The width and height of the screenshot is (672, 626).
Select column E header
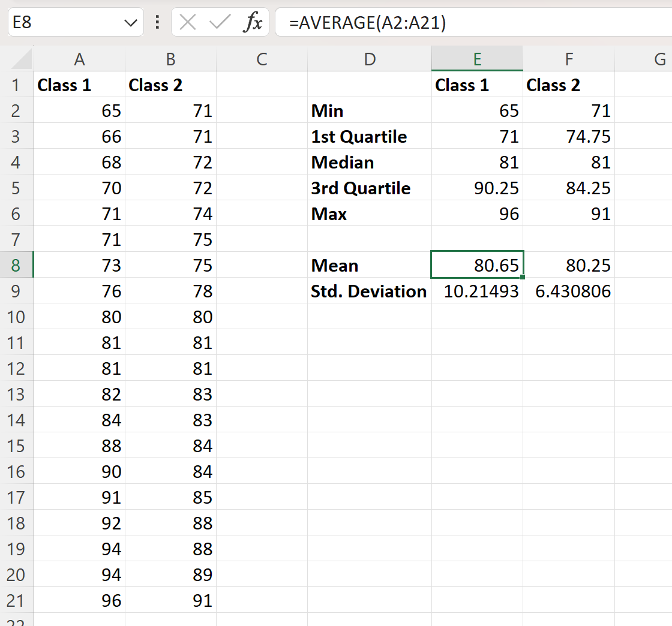pos(477,59)
